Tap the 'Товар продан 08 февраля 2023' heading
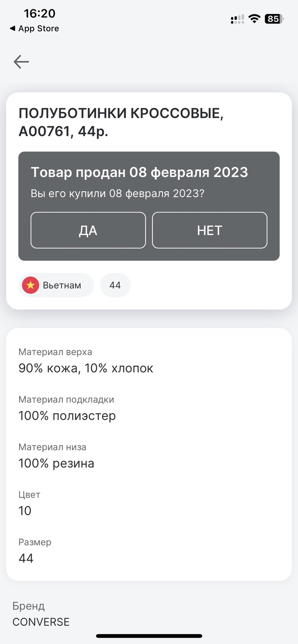 click(x=139, y=172)
